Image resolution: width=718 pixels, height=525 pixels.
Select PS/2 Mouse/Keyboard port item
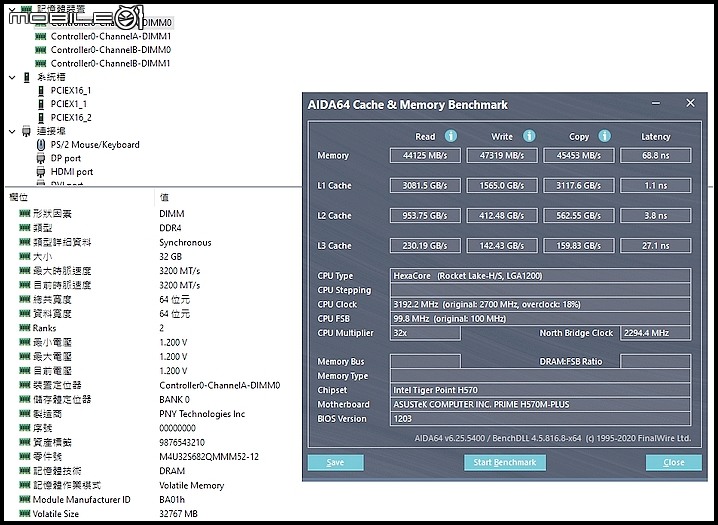point(95,145)
